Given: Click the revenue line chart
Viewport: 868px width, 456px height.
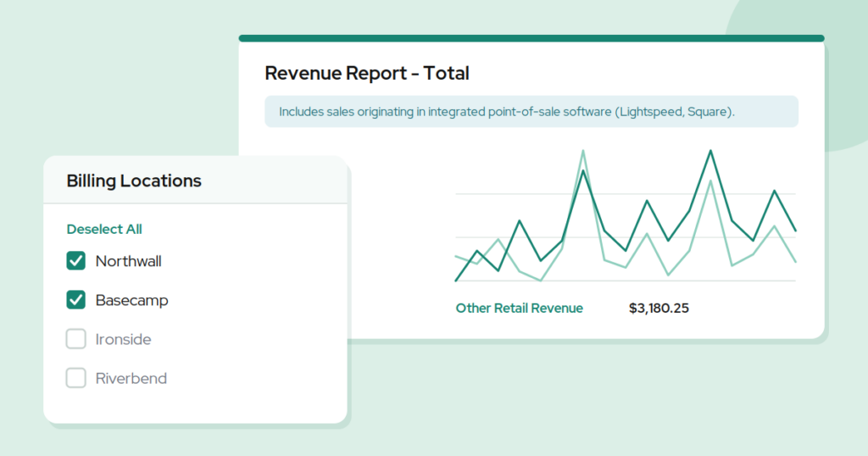Looking at the screenshot, I should 626,216.
